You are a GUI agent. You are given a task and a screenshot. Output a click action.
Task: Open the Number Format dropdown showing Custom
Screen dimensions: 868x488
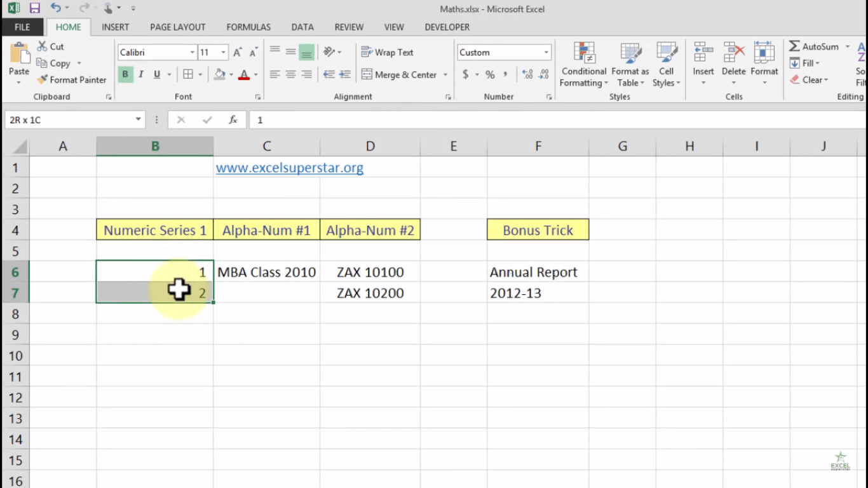coord(504,52)
